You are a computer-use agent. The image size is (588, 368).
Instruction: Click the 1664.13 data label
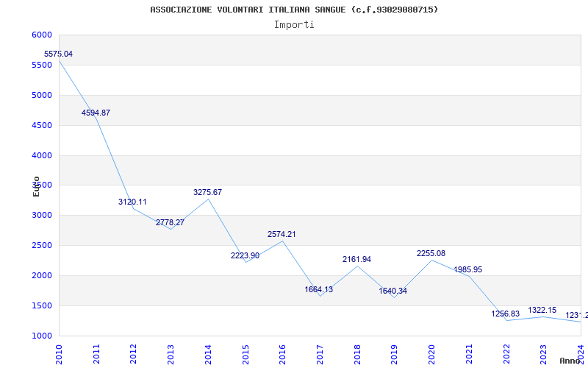point(319,289)
